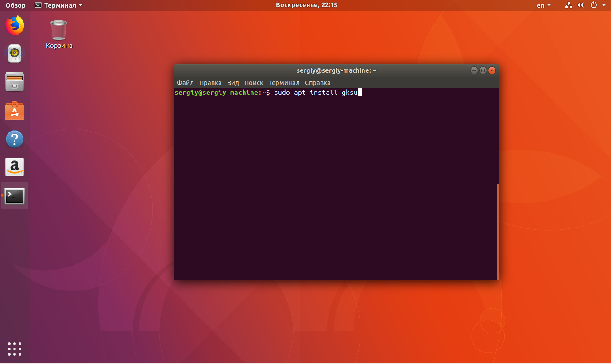The width and height of the screenshot is (611, 364).
Task: Open the clock Воскресенье, 22:15 calendar
Action: 306,5
